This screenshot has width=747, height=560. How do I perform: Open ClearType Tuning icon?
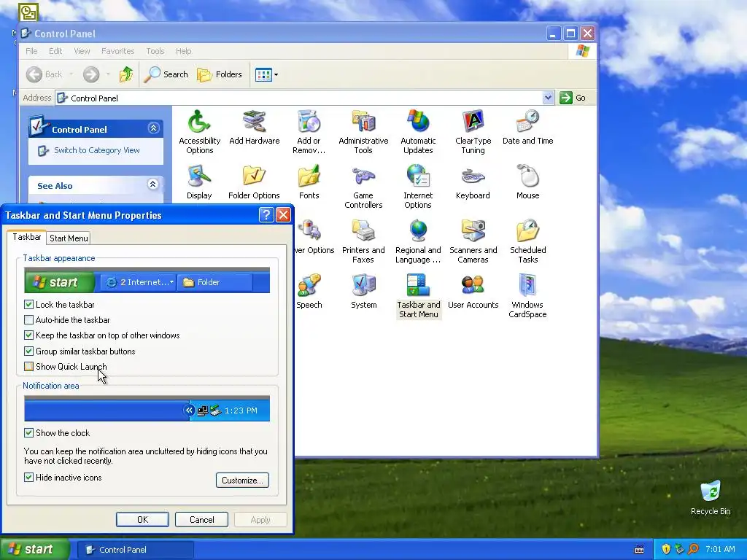[x=473, y=132]
